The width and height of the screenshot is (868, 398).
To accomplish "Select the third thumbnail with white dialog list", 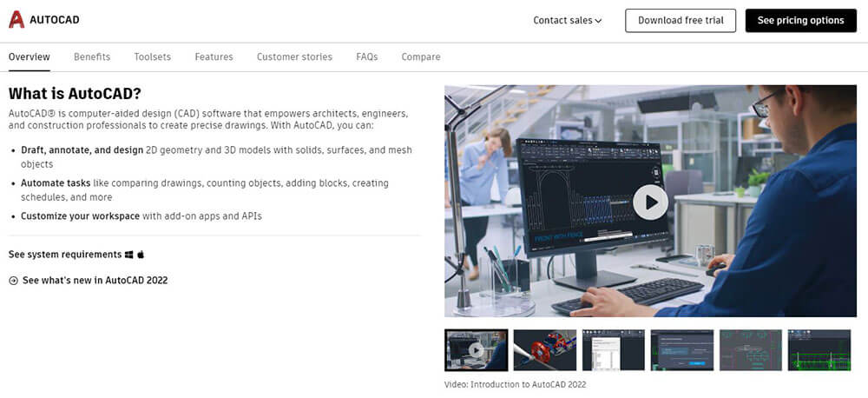I will point(613,350).
